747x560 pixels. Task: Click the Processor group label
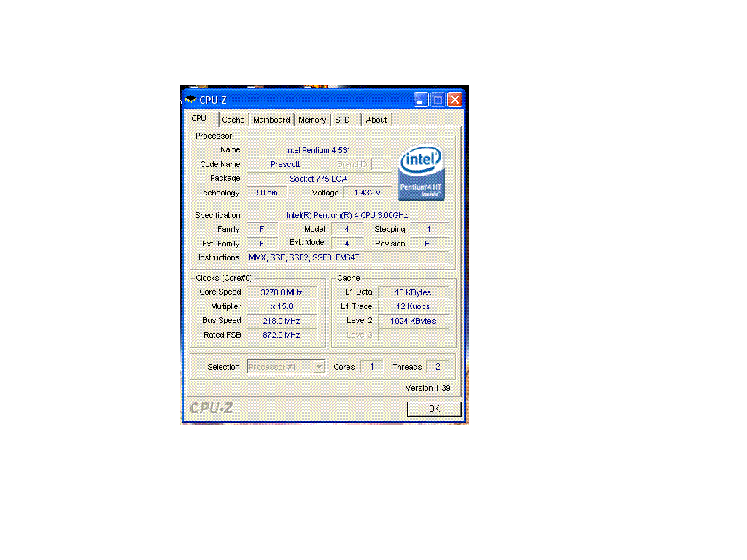[214, 136]
